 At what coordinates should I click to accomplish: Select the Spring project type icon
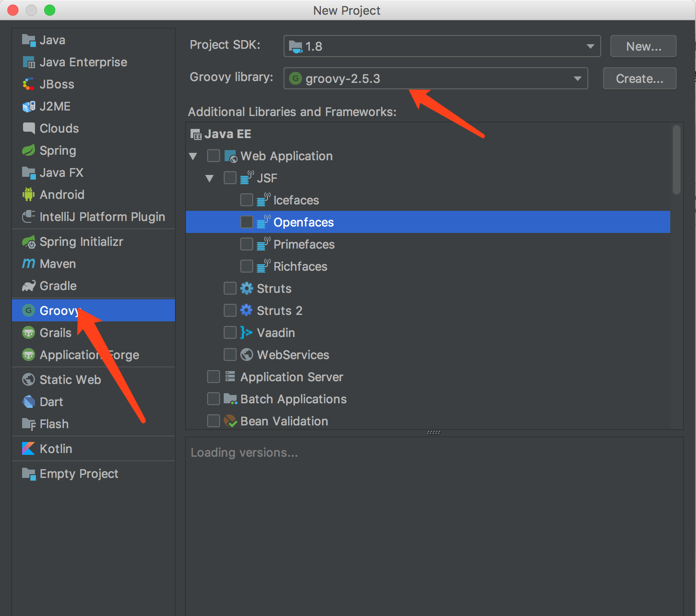[x=28, y=150]
